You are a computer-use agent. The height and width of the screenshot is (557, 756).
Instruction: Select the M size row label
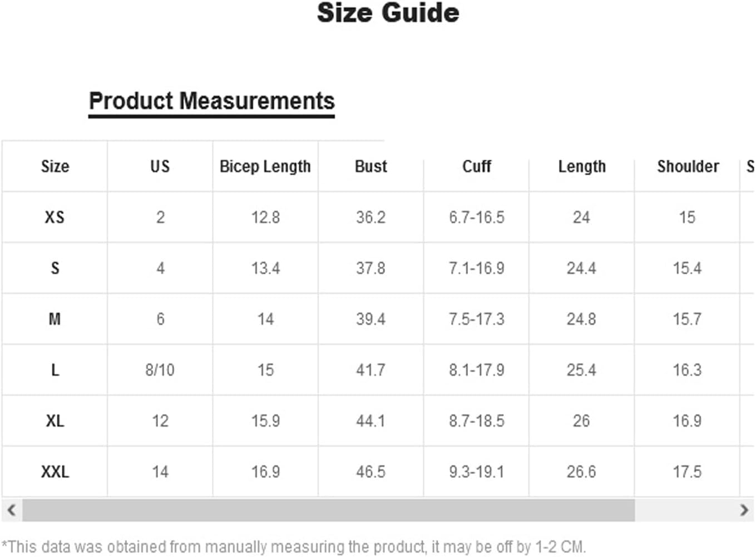coord(55,319)
